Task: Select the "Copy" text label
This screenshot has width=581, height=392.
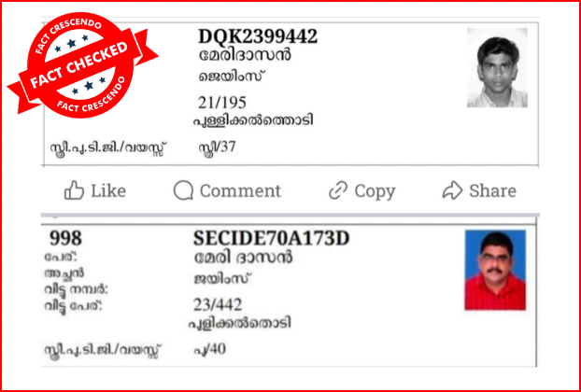Action: pos(375,192)
